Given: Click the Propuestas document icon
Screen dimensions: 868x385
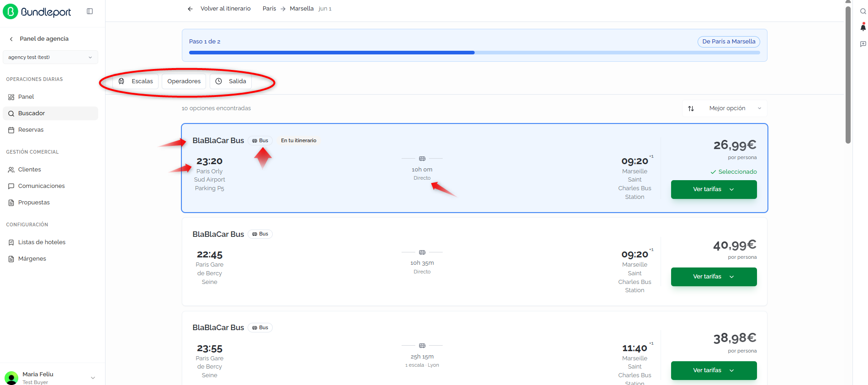Looking at the screenshot, I should click(x=11, y=203).
